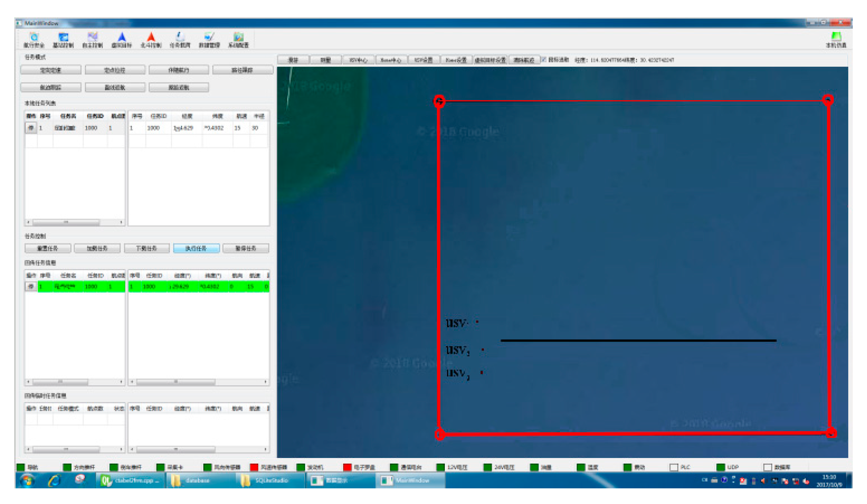Click the left scroll arrow under the green waypoint table

click(x=132, y=382)
